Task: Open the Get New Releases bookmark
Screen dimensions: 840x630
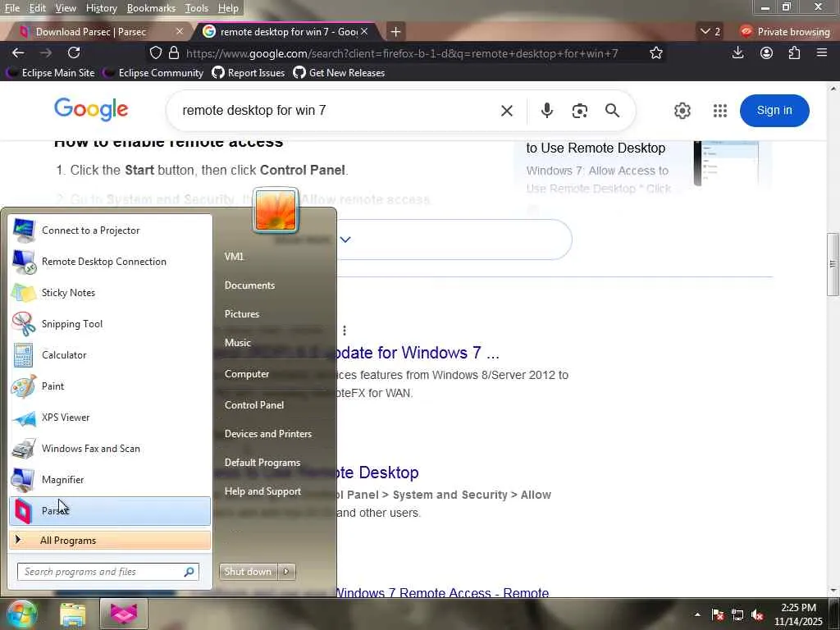Action: [339, 73]
